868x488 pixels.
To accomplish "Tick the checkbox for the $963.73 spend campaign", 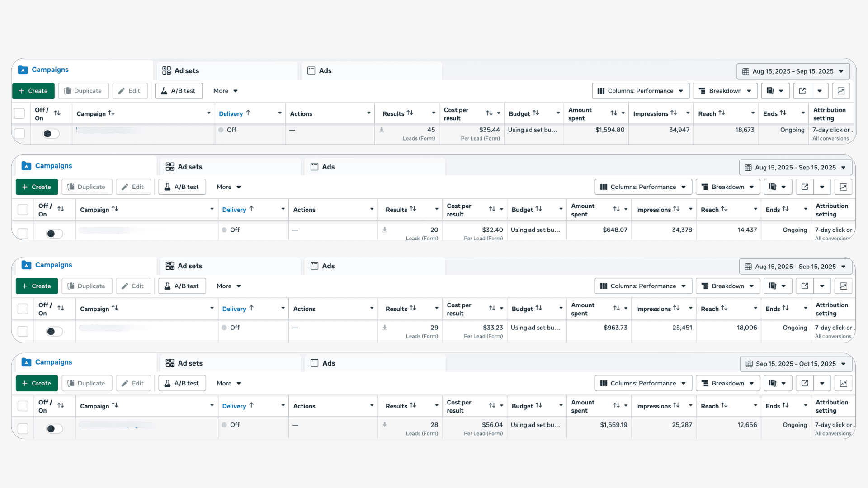I will click(23, 331).
